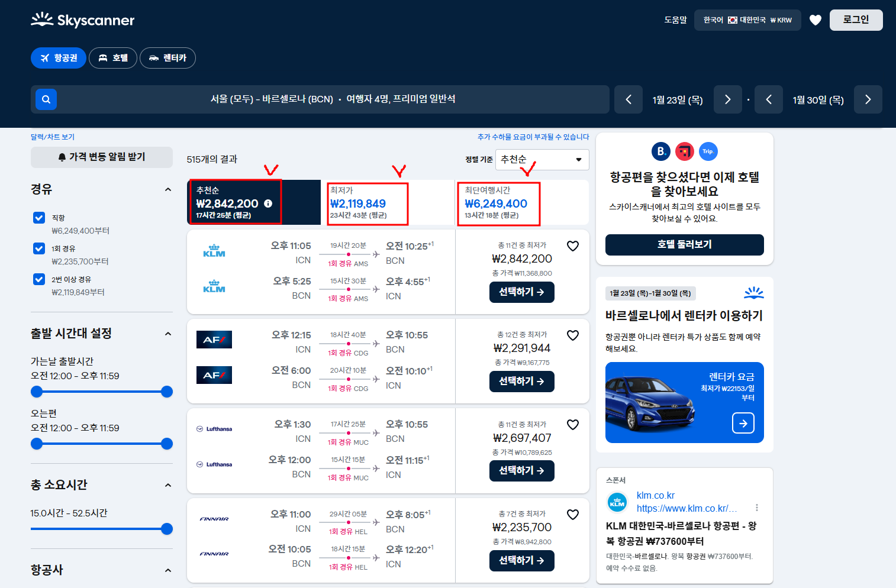Open the klm.co.kr sponsored link

(x=656, y=495)
